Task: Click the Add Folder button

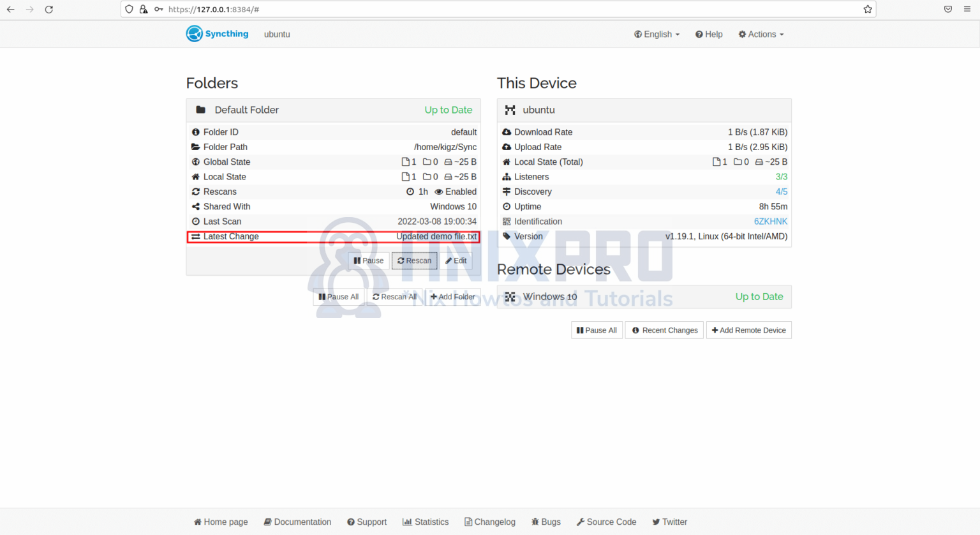Action: pos(453,296)
